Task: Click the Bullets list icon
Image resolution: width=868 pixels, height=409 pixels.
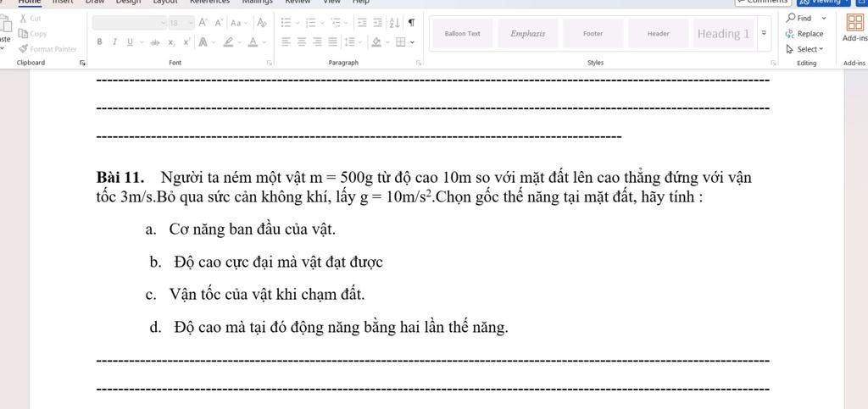Action: [x=286, y=23]
